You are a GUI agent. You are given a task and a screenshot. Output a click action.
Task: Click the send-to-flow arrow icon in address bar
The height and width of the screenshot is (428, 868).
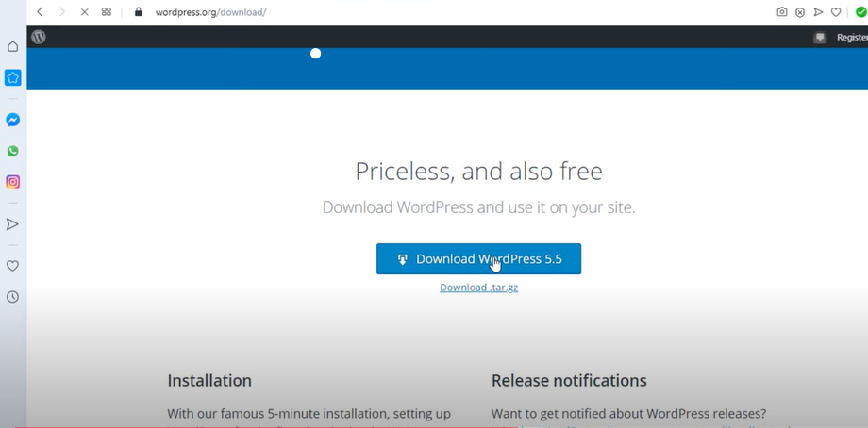818,12
